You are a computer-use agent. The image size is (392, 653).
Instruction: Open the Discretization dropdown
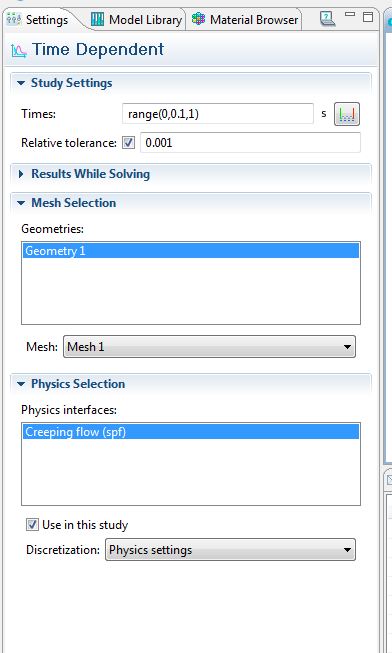tap(230, 550)
